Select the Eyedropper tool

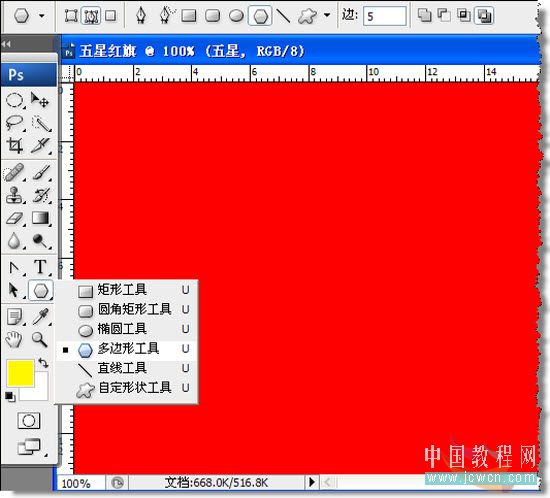(x=41, y=316)
